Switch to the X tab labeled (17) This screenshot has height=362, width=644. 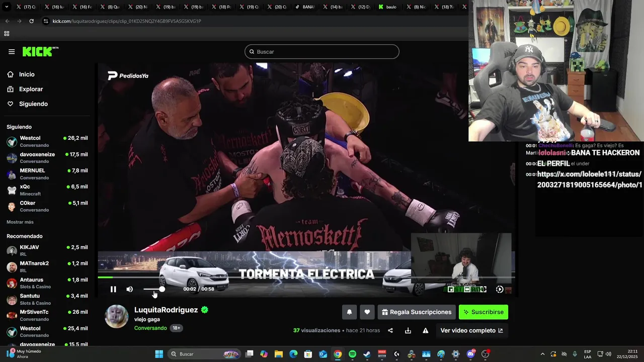26,7
